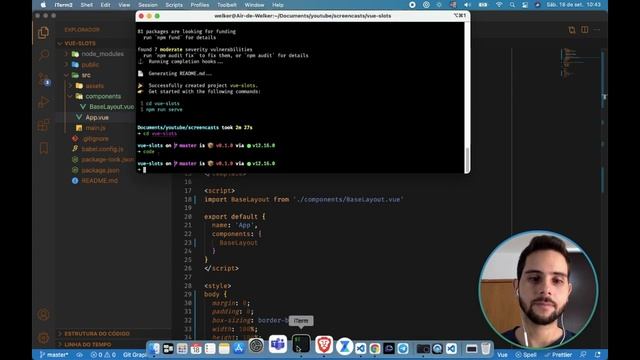Open Source Control view in VS Code activity bar
The height and width of the screenshot is (360, 640).
tap(43, 79)
